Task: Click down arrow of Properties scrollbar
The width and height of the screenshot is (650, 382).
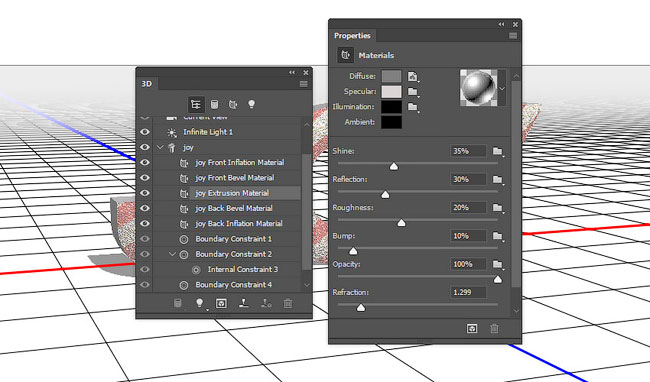Action: coord(516,310)
